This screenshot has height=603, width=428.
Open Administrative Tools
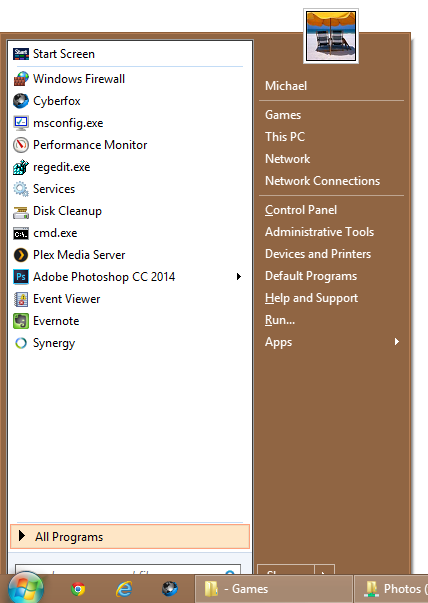click(x=319, y=232)
